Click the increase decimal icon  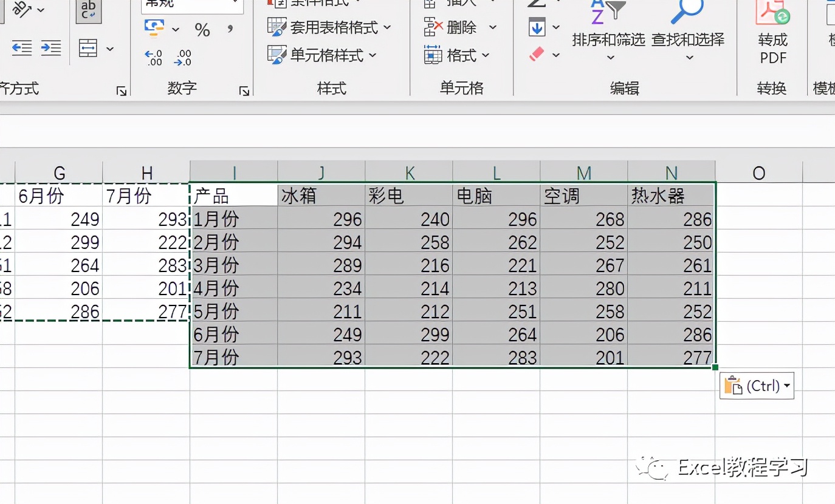[x=154, y=58]
